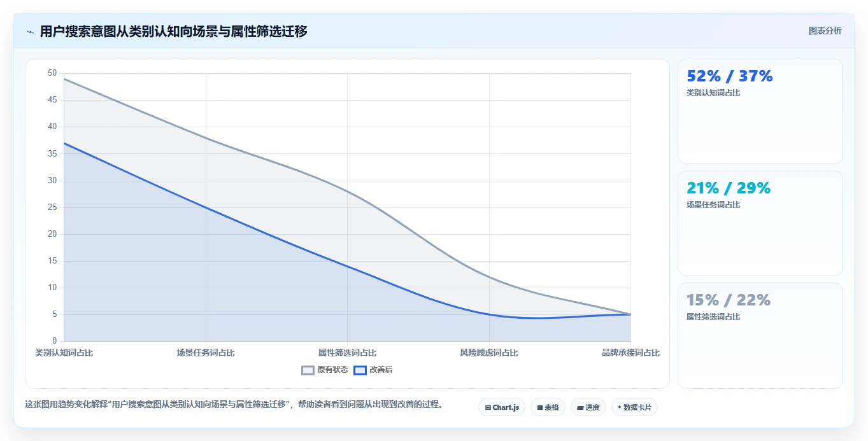Click the 属性筛选词占比 axis label
Viewport: 868px width, 441px height.
click(x=347, y=353)
